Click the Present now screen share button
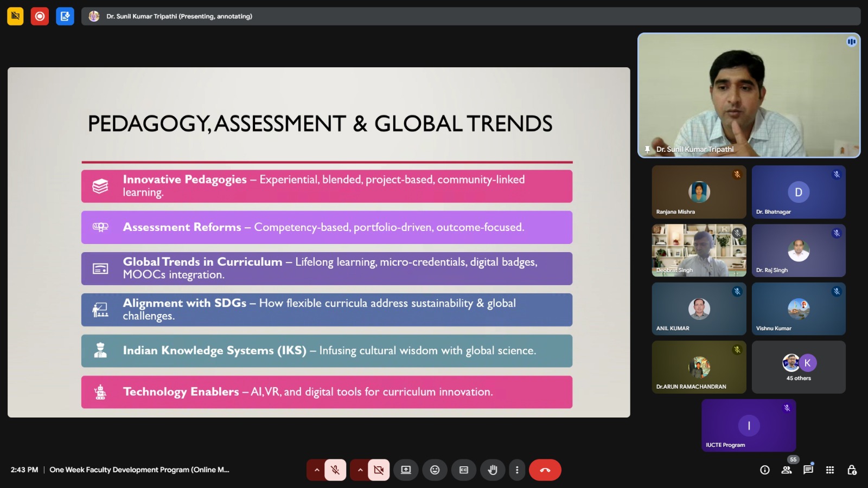Image resolution: width=868 pixels, height=488 pixels. pos(406,470)
